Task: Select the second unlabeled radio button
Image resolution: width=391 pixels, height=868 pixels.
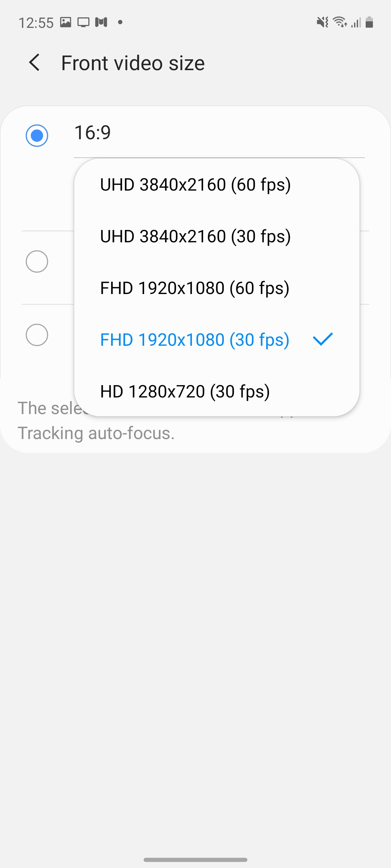Action: coord(37,261)
